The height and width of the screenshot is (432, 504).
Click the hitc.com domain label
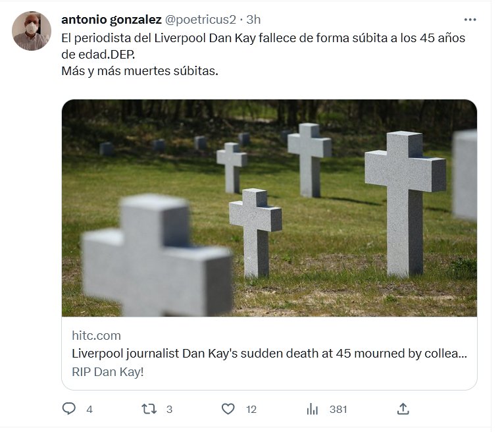pos(96,336)
